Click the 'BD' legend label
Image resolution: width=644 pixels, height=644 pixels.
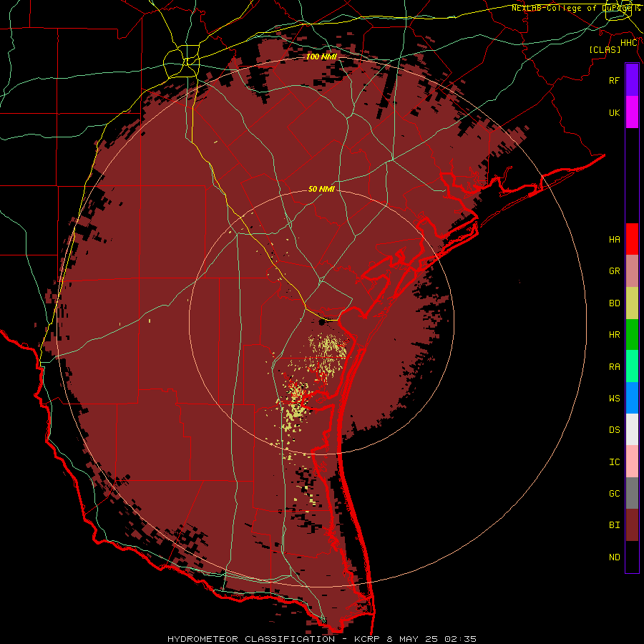coord(614,303)
